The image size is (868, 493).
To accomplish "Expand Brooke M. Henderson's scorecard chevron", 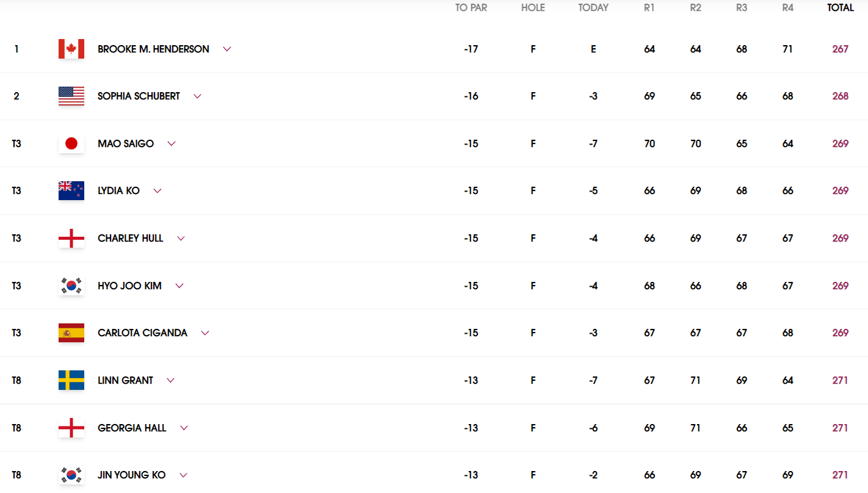I will [x=227, y=49].
